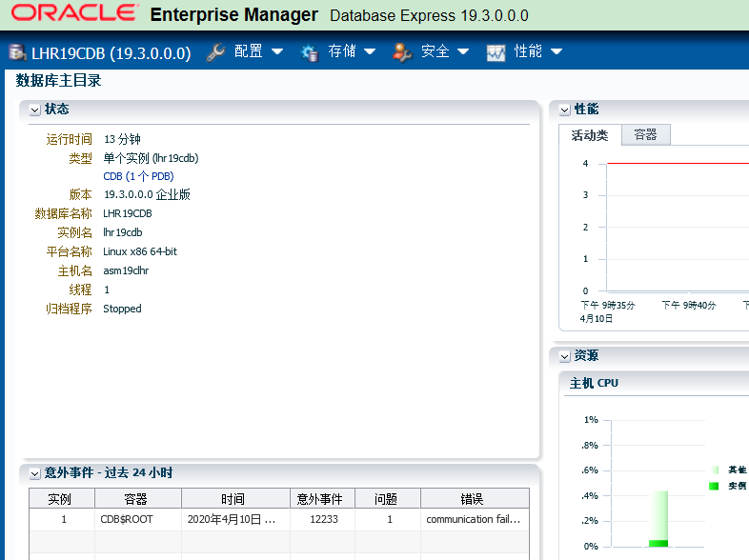749x560 pixels.
Task: Collapse the 性能 panel section
Action: click(x=565, y=110)
